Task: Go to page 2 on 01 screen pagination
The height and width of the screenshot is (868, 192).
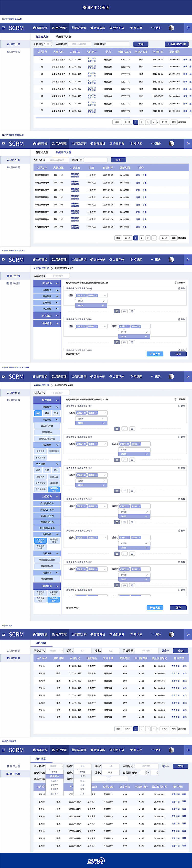Action: (142, 122)
